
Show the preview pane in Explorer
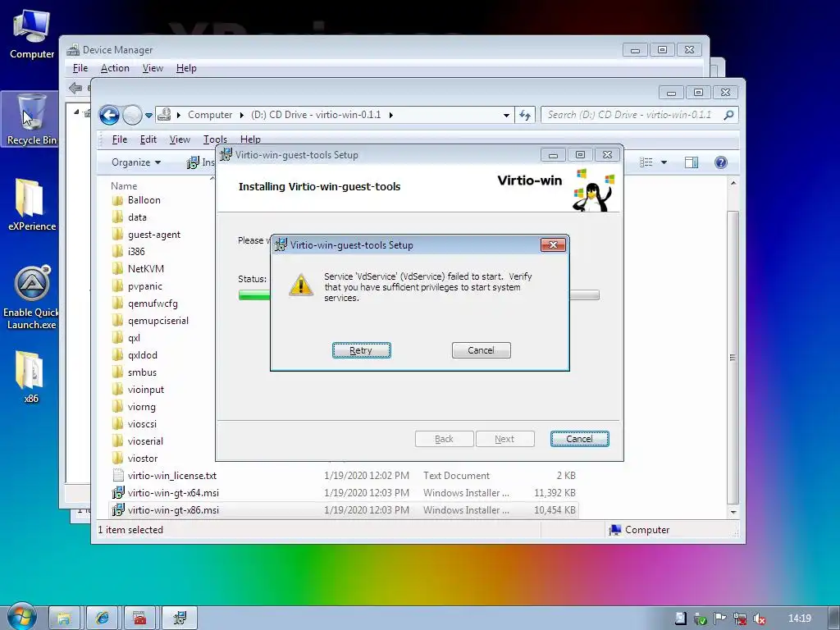(691, 162)
